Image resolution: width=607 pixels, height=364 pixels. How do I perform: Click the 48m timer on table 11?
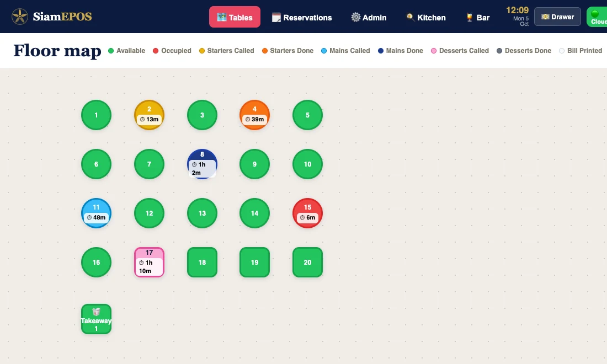97,217
